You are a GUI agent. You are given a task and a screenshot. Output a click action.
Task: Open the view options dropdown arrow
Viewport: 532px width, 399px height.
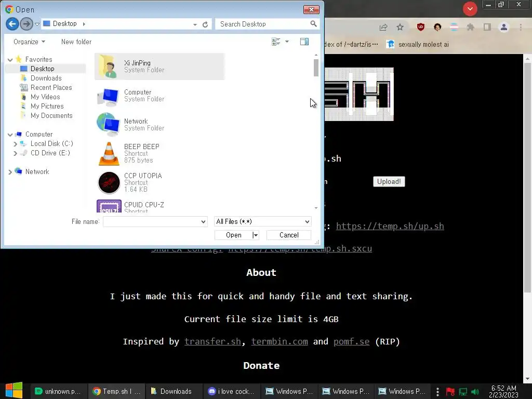click(x=287, y=42)
